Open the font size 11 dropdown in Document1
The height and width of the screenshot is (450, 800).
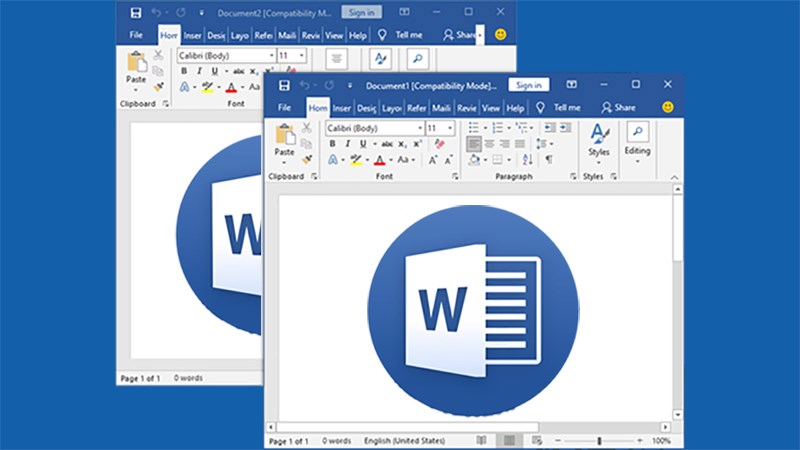coord(450,128)
